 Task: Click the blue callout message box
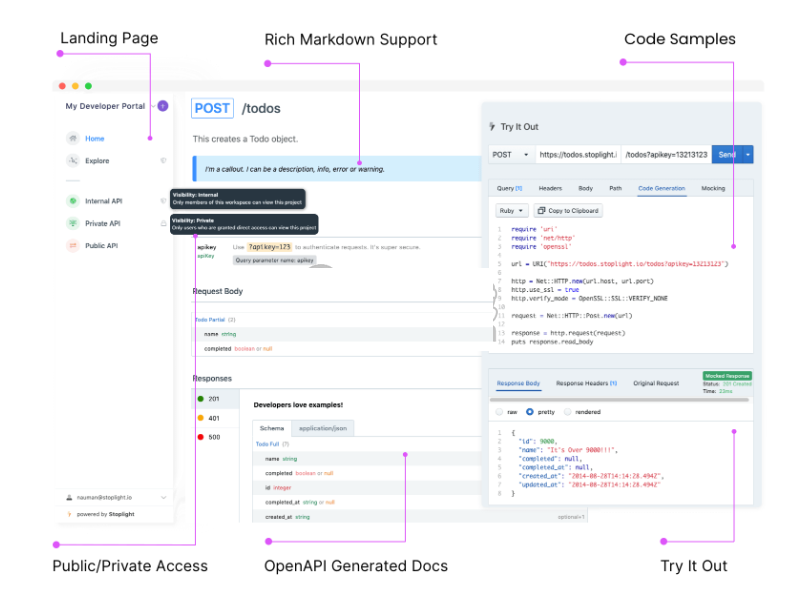337,169
